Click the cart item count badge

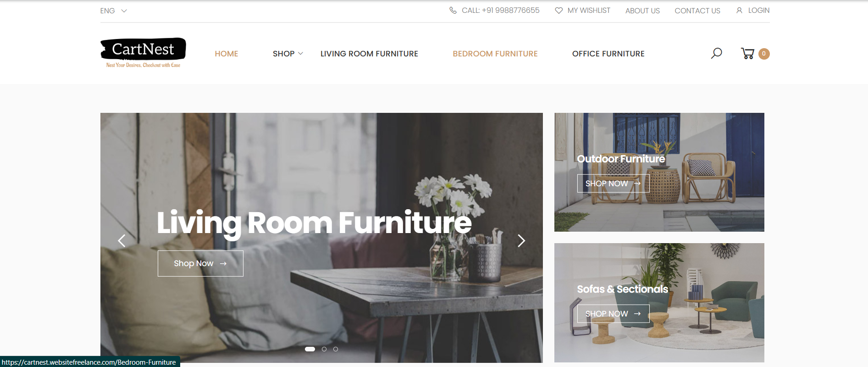(764, 54)
